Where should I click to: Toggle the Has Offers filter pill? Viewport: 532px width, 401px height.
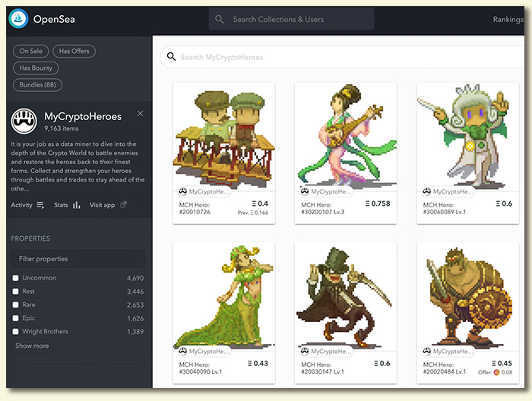pos(74,51)
